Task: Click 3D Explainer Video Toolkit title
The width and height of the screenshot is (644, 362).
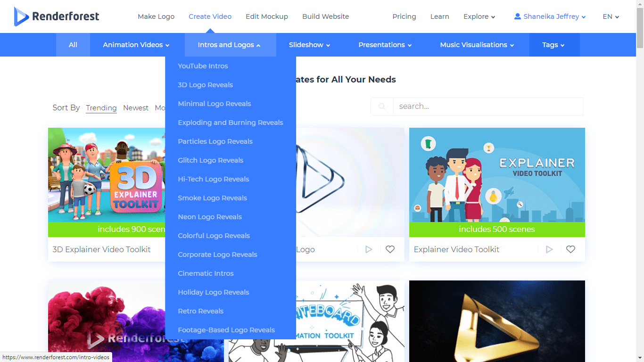Action: point(102,249)
